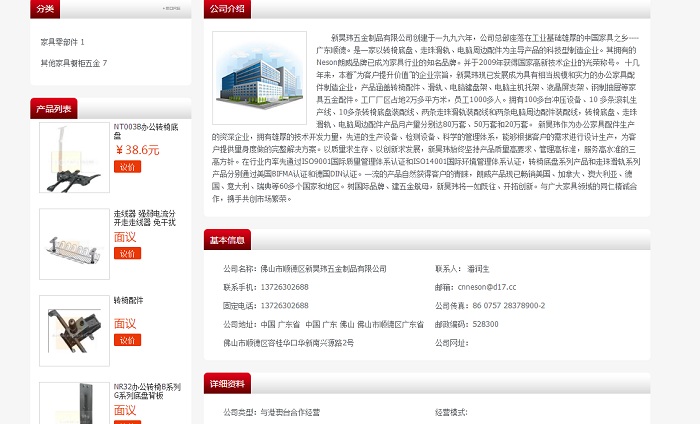View the 走线器 cable organizer product image
This screenshot has height=424, width=700.
point(74,244)
